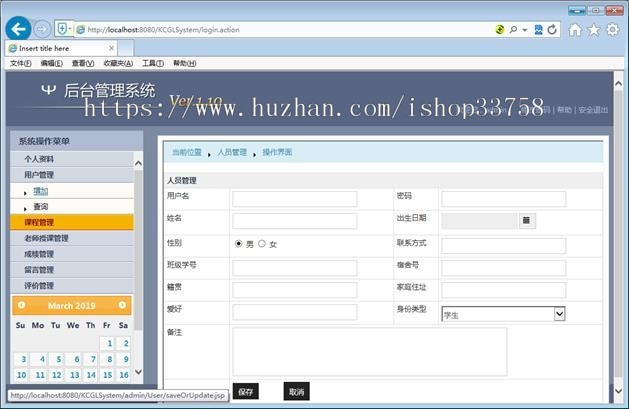
Task: Click the 联系方式 input field
Action: pos(503,246)
